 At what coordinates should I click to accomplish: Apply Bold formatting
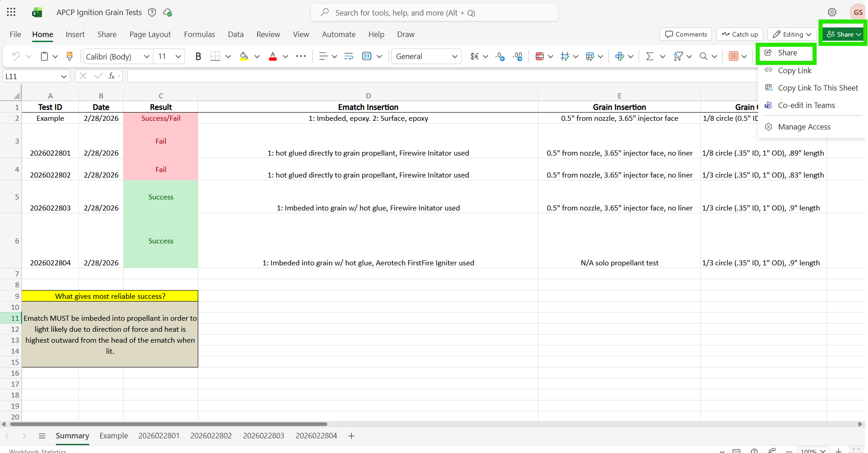click(198, 56)
